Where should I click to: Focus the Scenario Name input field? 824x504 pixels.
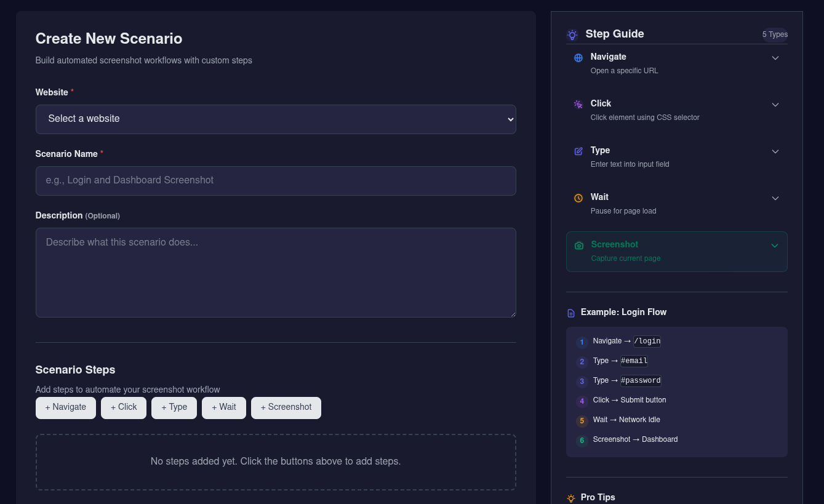click(x=276, y=181)
